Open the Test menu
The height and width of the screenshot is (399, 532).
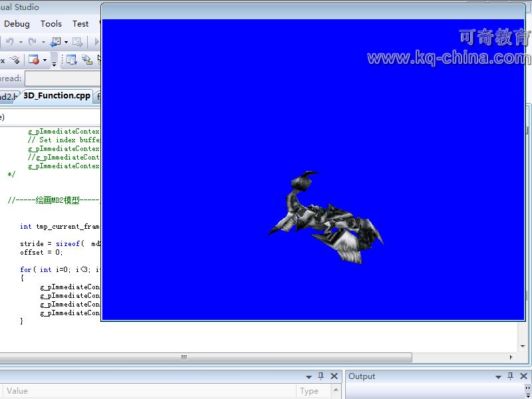(x=80, y=23)
